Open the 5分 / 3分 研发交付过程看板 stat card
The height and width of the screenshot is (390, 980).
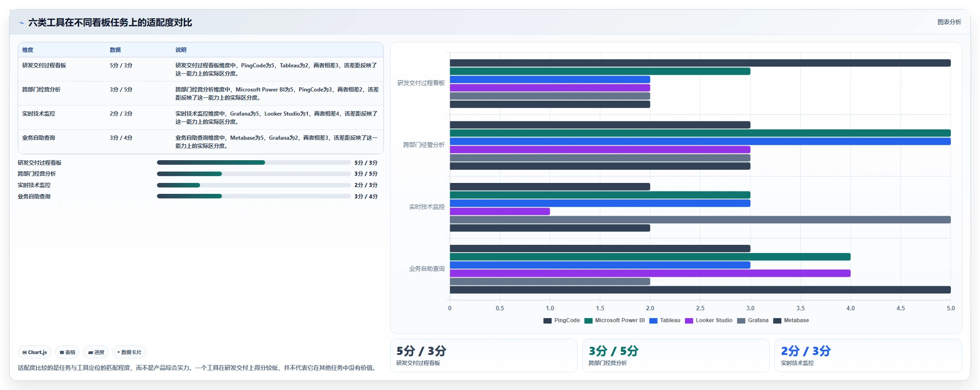click(484, 355)
